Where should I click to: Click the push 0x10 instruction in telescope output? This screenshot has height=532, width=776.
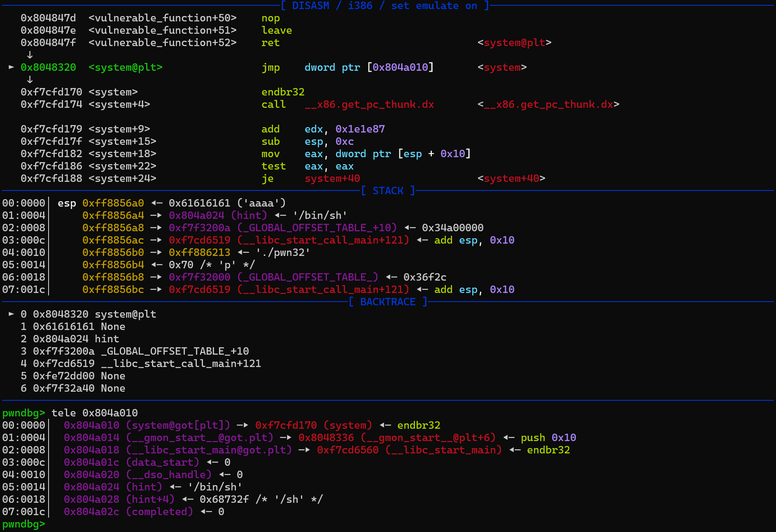click(x=548, y=438)
